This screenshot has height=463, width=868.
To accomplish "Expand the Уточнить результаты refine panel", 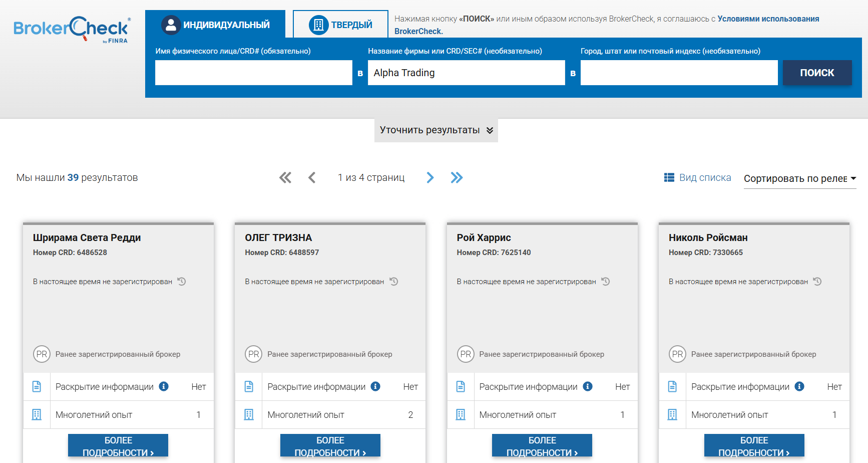I will [436, 130].
